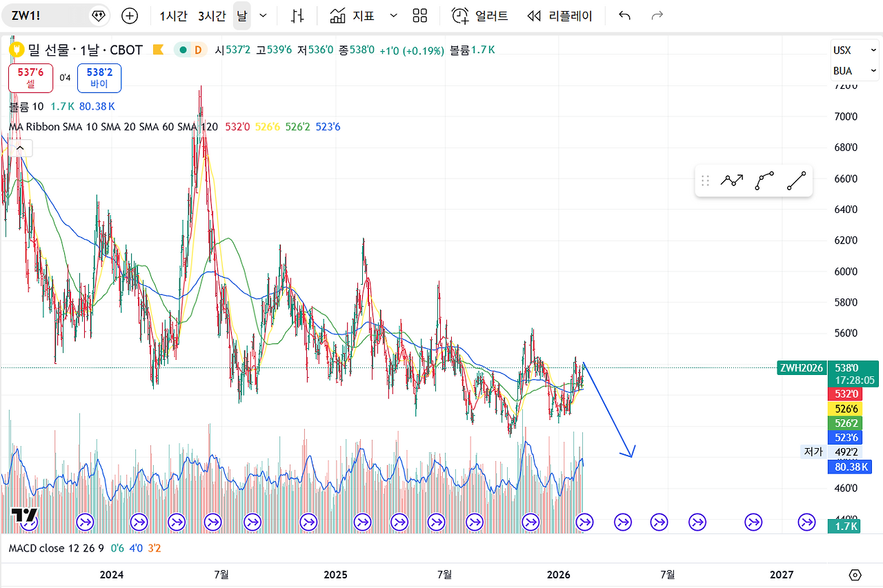Click the yellow 526'6 SMA price label
Viewport: 883px width, 588px height.
[845, 409]
